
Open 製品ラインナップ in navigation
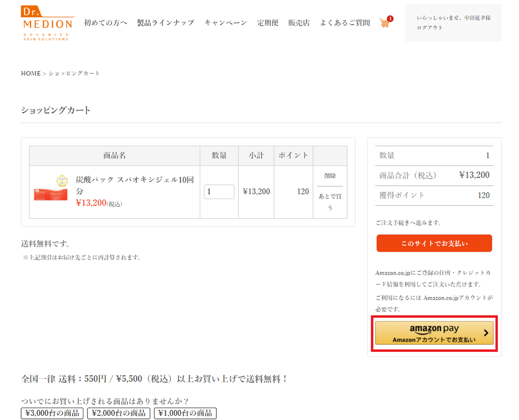click(x=165, y=23)
